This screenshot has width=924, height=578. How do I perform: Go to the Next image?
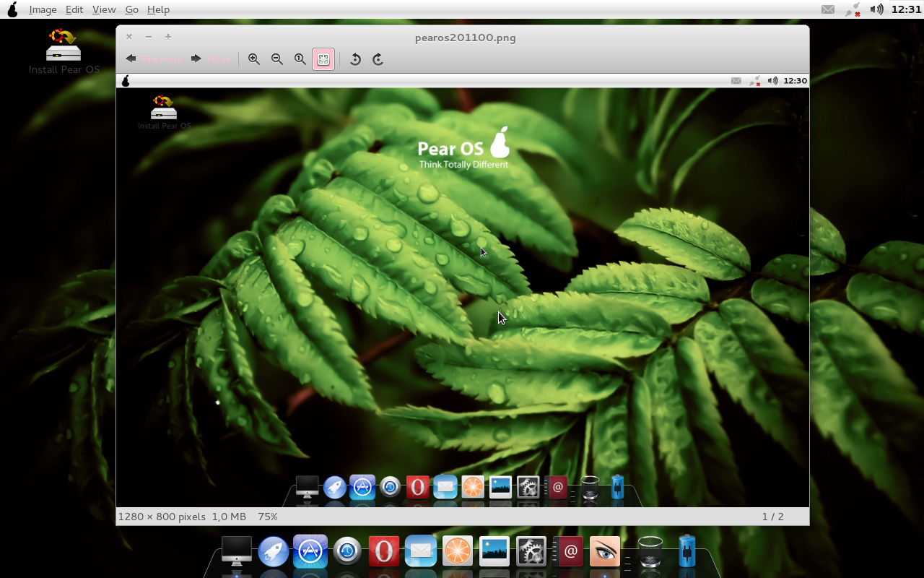tap(212, 59)
